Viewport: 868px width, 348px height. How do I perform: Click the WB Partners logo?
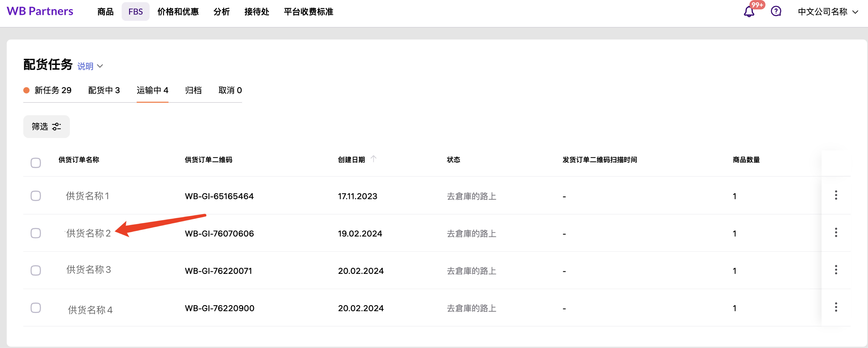point(40,11)
